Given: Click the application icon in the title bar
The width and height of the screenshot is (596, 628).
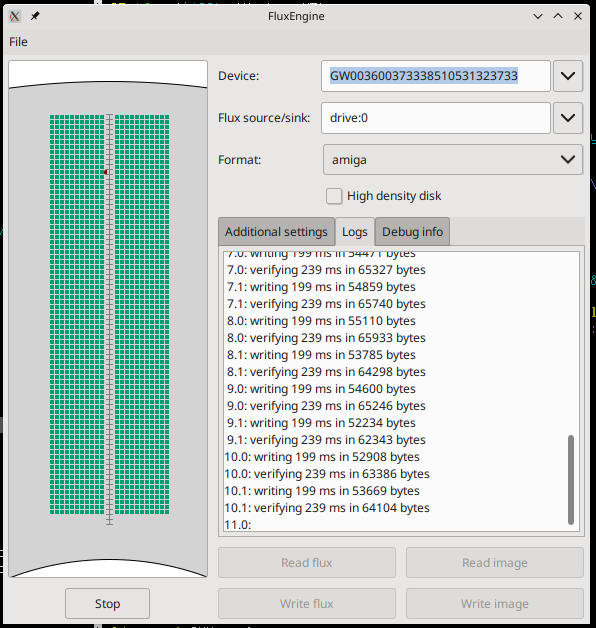Looking at the screenshot, I should [15, 16].
